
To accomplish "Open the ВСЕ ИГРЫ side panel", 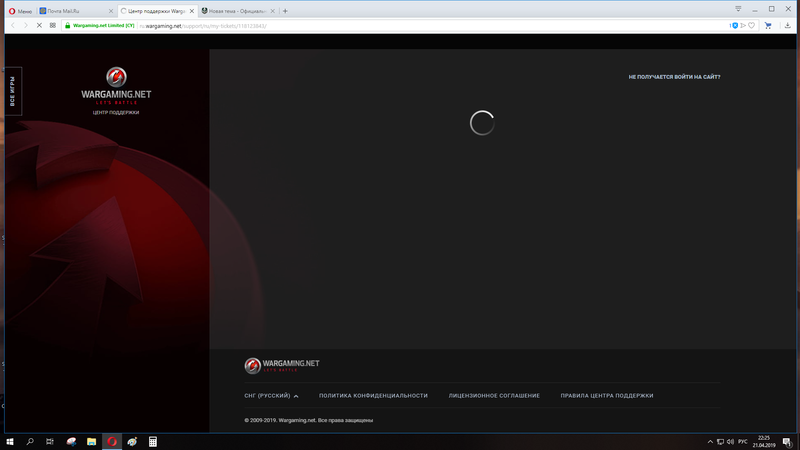I will pos(13,91).
